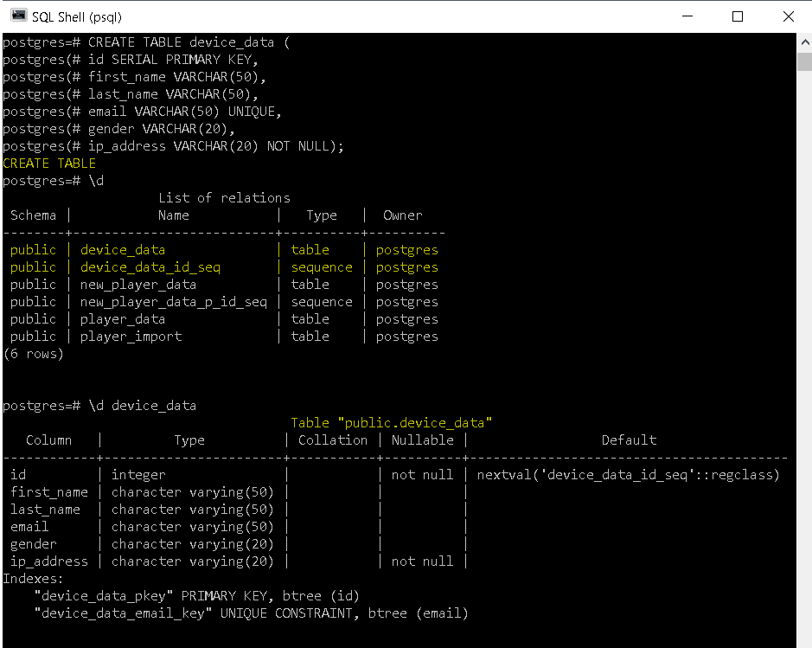Click the window minimize button
The height and width of the screenshot is (648, 812).
click(x=687, y=16)
